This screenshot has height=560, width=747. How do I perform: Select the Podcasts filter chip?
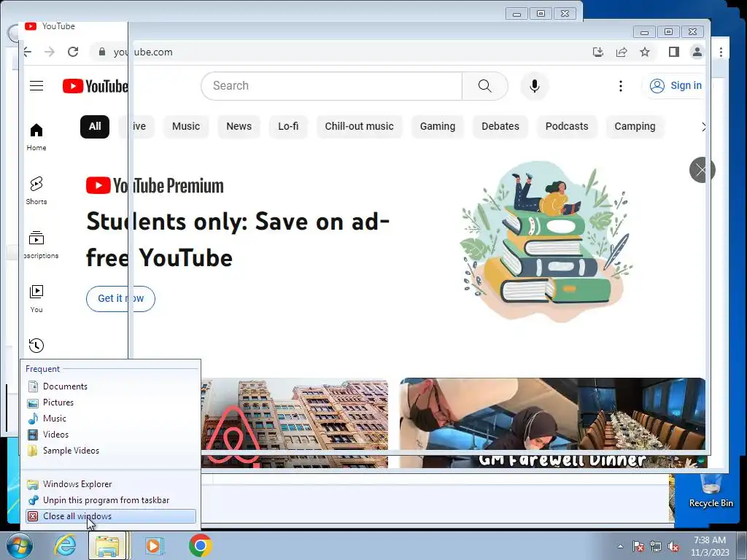pos(566,127)
